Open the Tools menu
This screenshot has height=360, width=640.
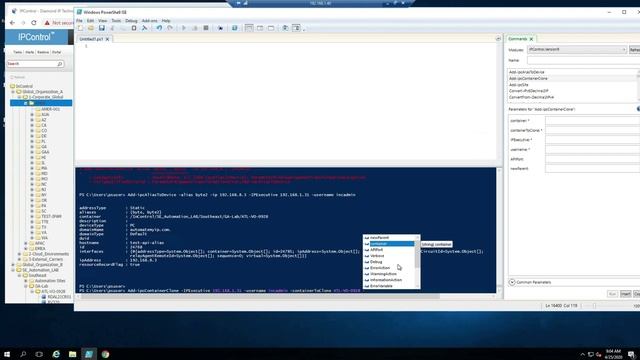pos(116,20)
